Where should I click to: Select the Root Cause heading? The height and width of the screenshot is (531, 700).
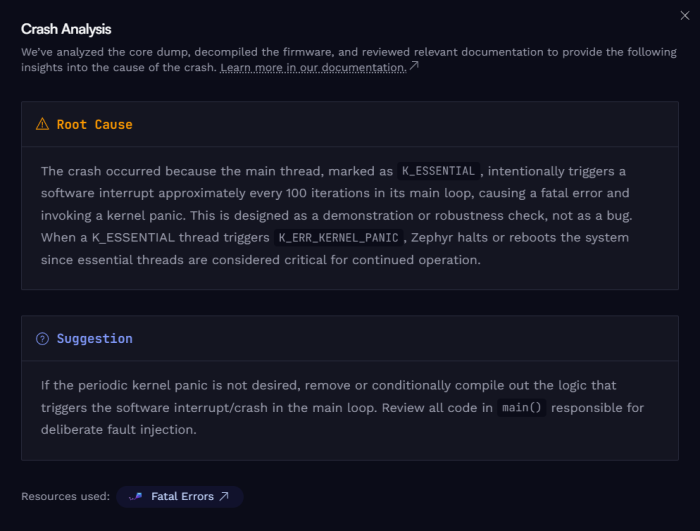95,125
